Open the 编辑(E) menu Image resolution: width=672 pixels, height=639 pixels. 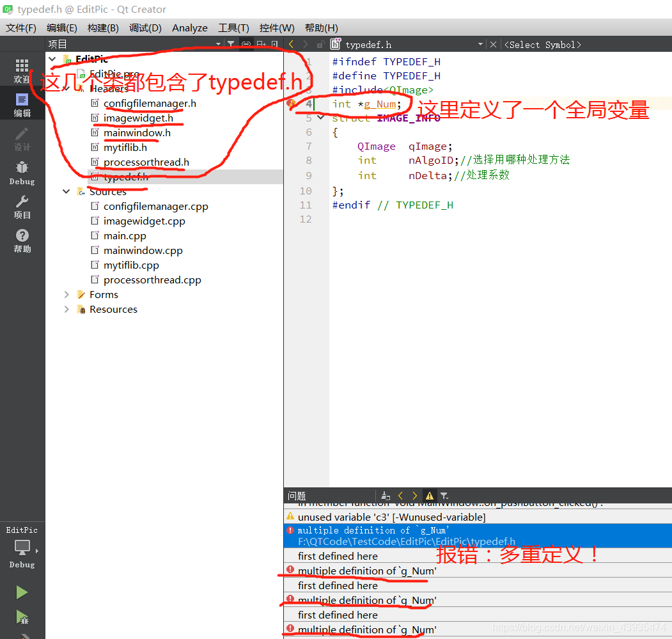pos(62,28)
